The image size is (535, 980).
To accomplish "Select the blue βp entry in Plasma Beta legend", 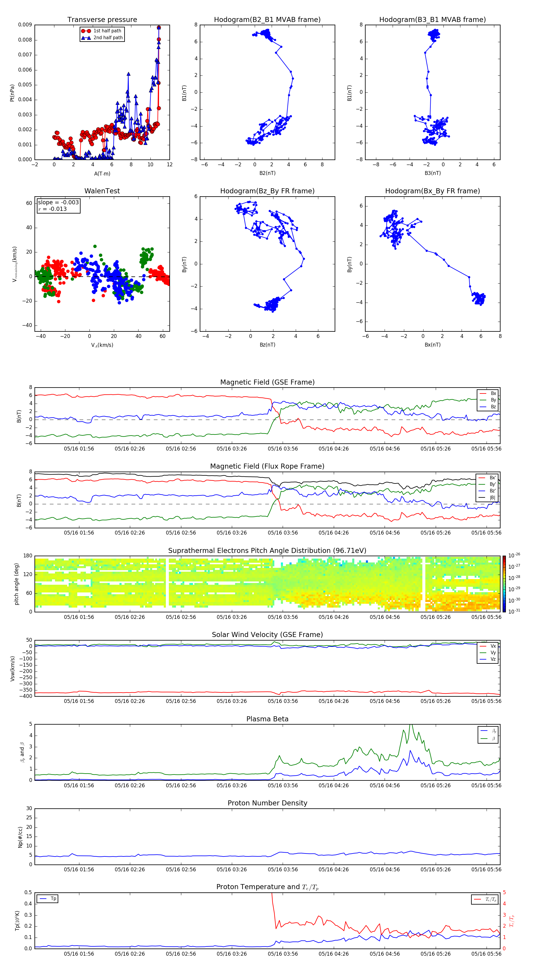I will click(x=489, y=731).
